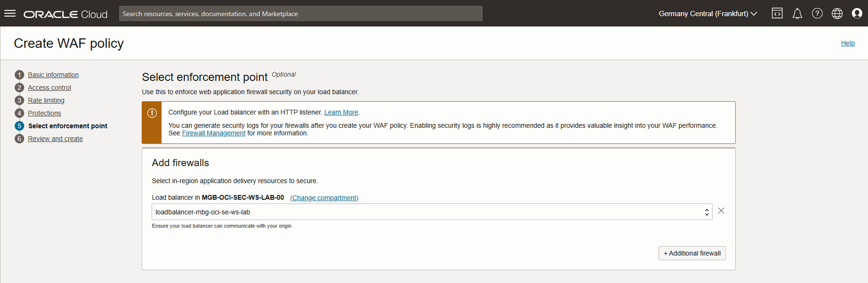Image resolution: width=868 pixels, height=283 pixels.
Task: Click the step 1 number circle
Action: click(19, 75)
